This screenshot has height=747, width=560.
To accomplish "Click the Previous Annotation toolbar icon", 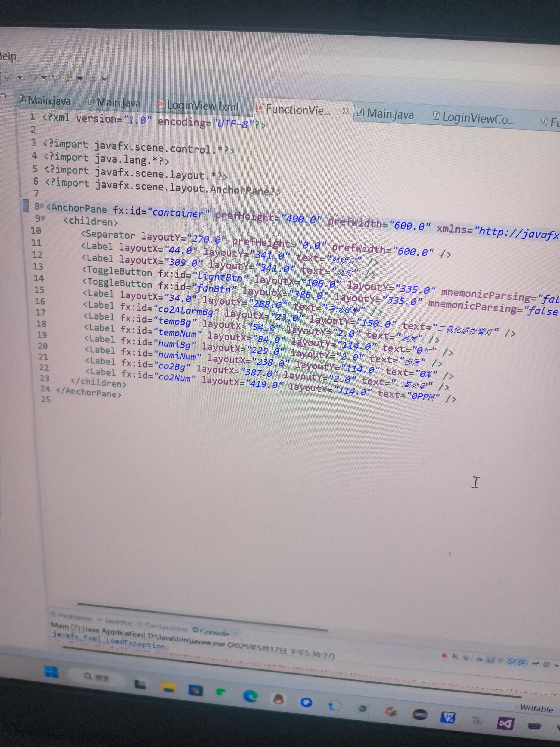I will coord(31,78).
